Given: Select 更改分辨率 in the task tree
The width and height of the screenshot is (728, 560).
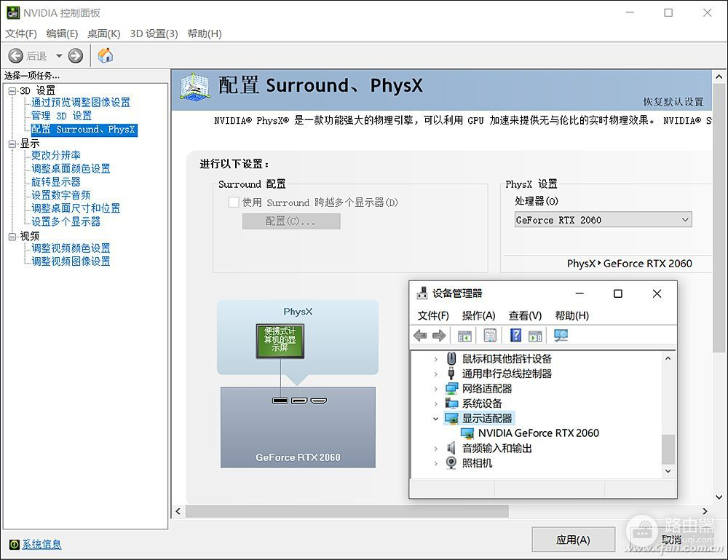Looking at the screenshot, I should 56,155.
